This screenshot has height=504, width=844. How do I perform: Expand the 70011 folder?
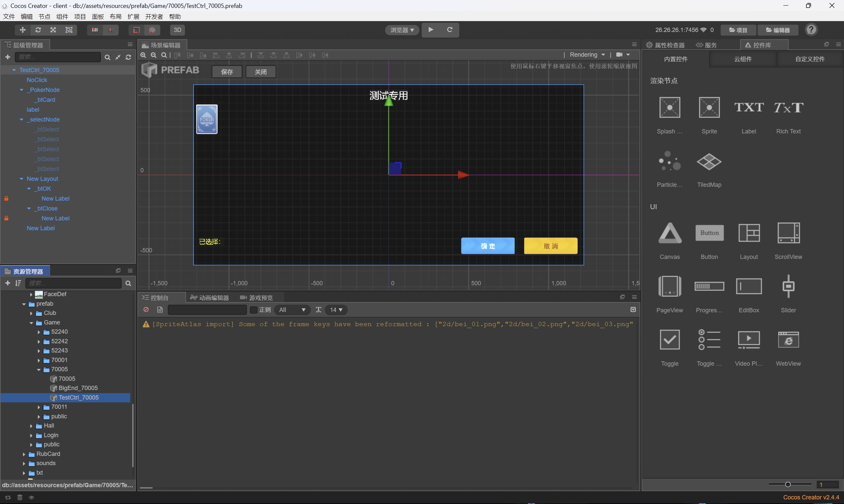pyautogui.click(x=39, y=407)
